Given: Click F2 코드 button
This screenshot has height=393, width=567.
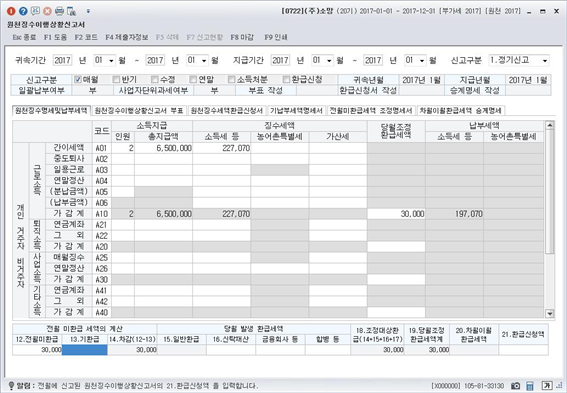Looking at the screenshot, I should point(86,37).
